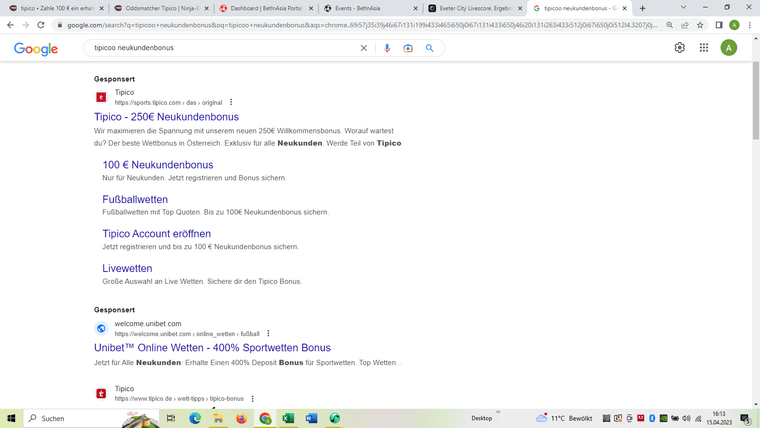Submit search with the magnifier icon
760x428 pixels.
(429, 48)
